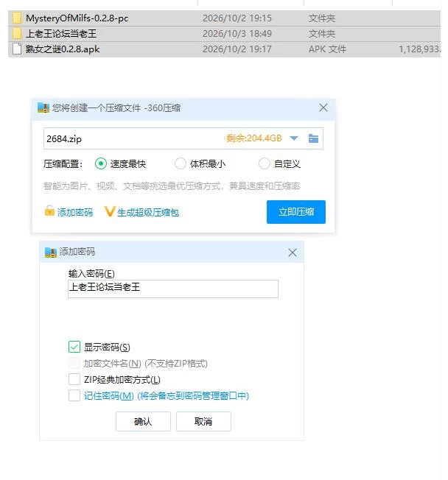Screen dimensions: 448x480
Task: Select the MysteryOfMilfs-0.2.8-pc folder icon
Action: pos(17,18)
